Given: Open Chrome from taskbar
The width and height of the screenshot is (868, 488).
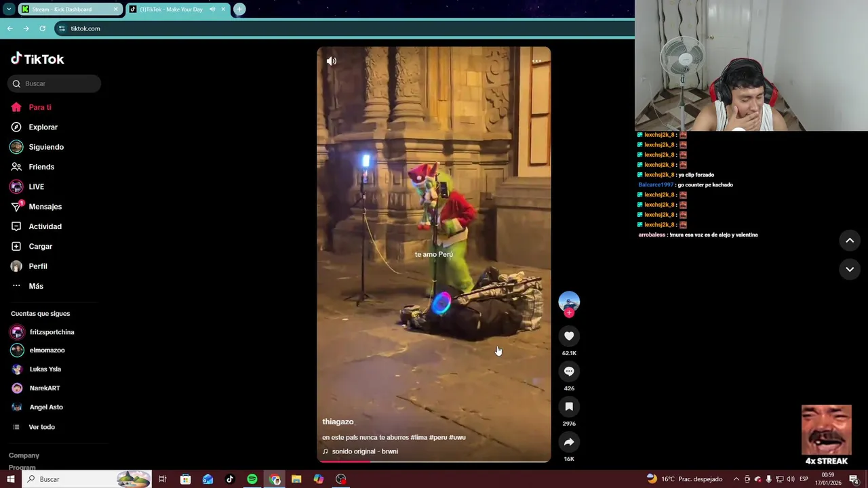Looking at the screenshot, I should point(275,479).
